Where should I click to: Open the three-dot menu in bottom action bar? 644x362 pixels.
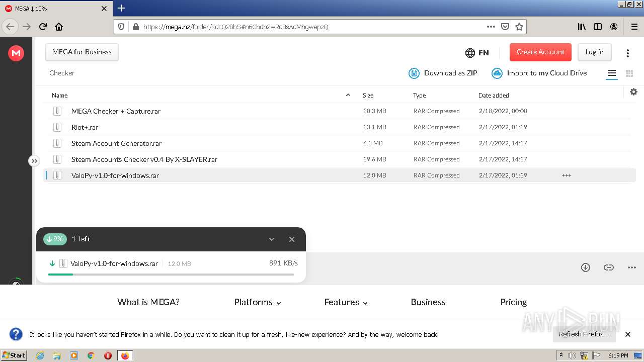pyautogui.click(x=632, y=267)
